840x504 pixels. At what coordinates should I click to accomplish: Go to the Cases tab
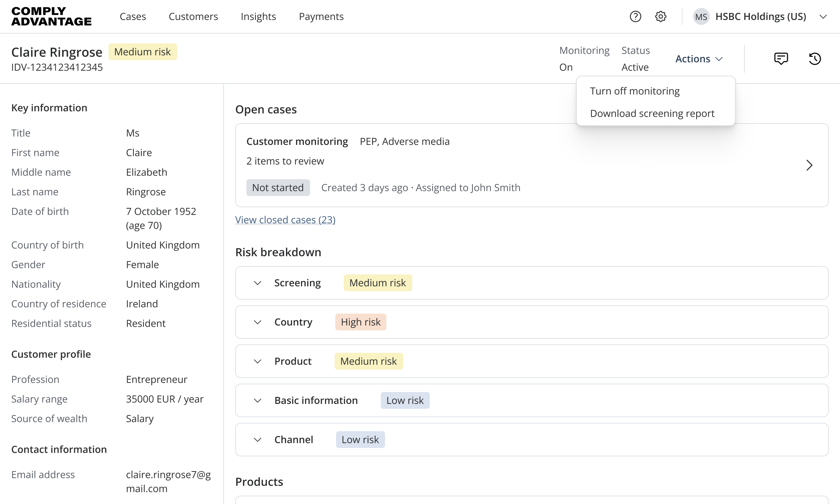point(133,16)
